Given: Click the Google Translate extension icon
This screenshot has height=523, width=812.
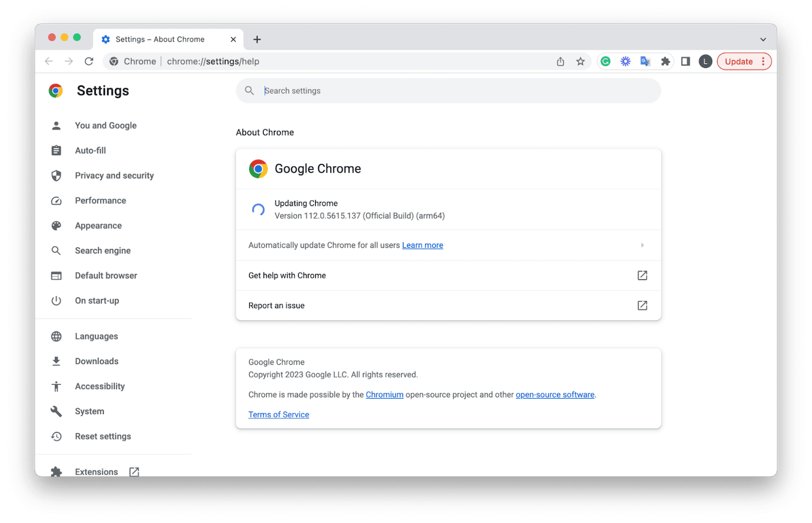Looking at the screenshot, I should point(645,61).
